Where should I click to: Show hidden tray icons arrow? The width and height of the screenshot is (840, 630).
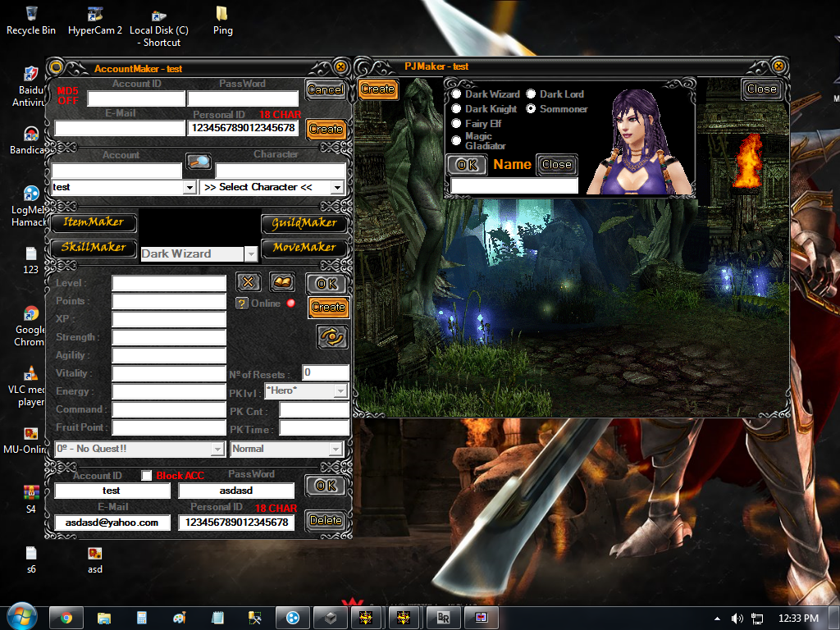tap(717, 619)
